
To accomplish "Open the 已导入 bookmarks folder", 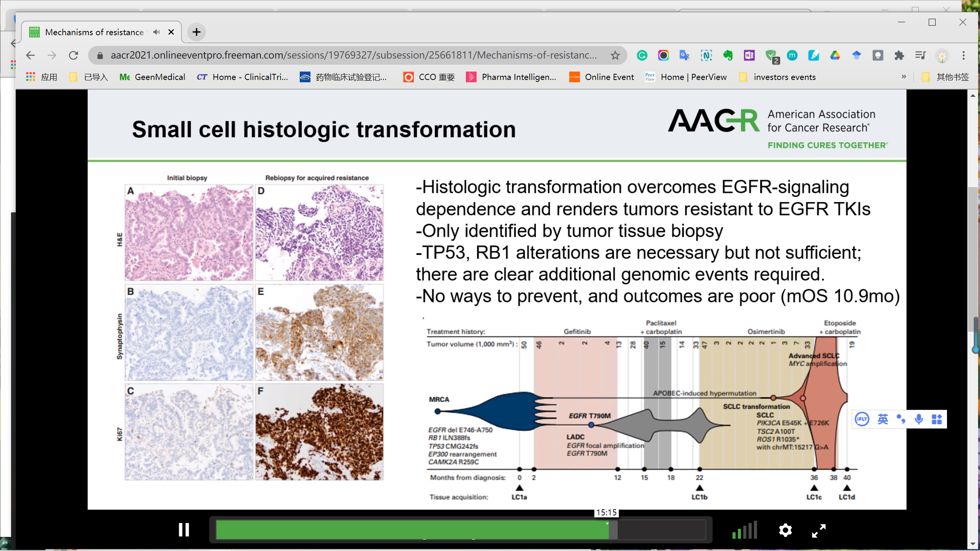I will (88, 77).
